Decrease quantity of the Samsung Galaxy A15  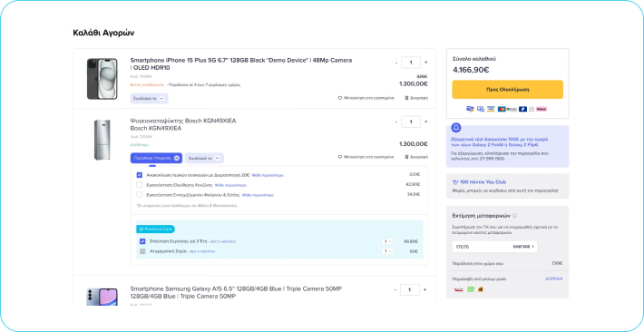click(395, 289)
